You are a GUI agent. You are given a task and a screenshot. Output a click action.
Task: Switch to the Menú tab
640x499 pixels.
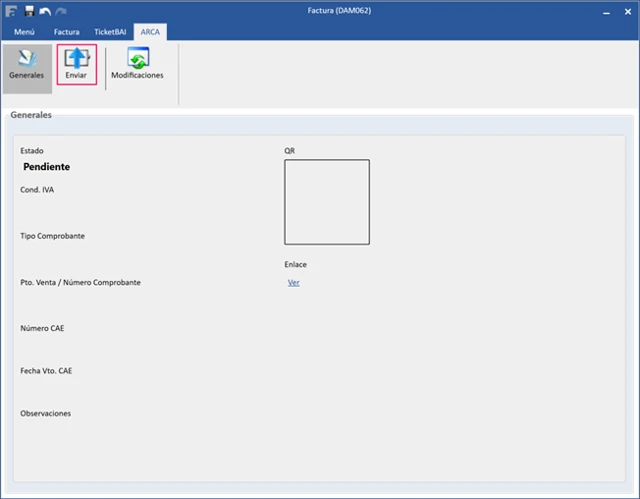click(24, 32)
